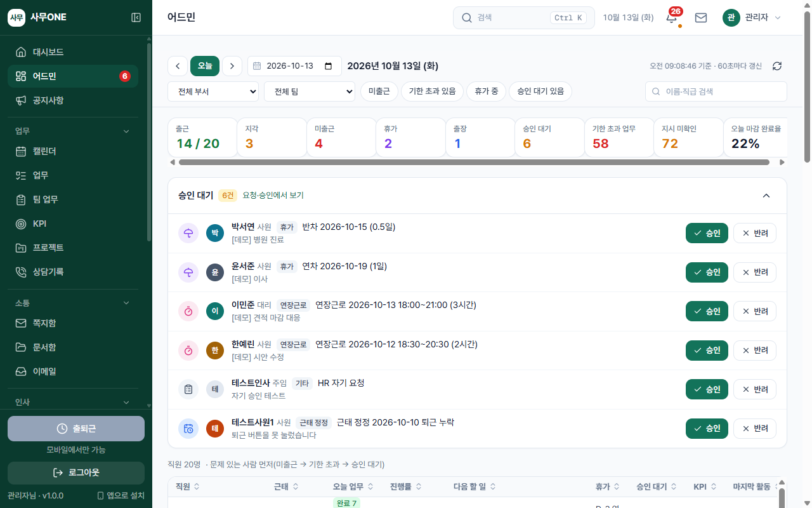Open 대시보드 in sidebar
Viewport: 812px width, 508px height.
click(x=73, y=52)
